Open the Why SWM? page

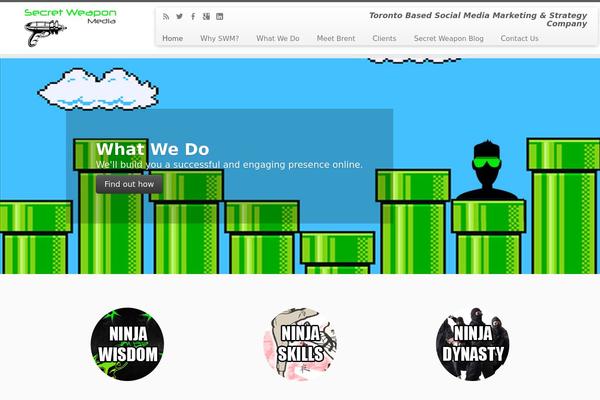219,38
